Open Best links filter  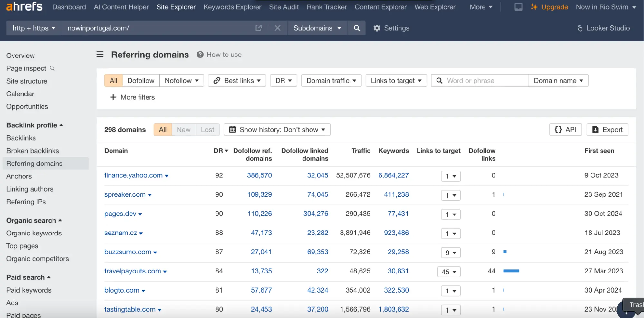tap(237, 80)
